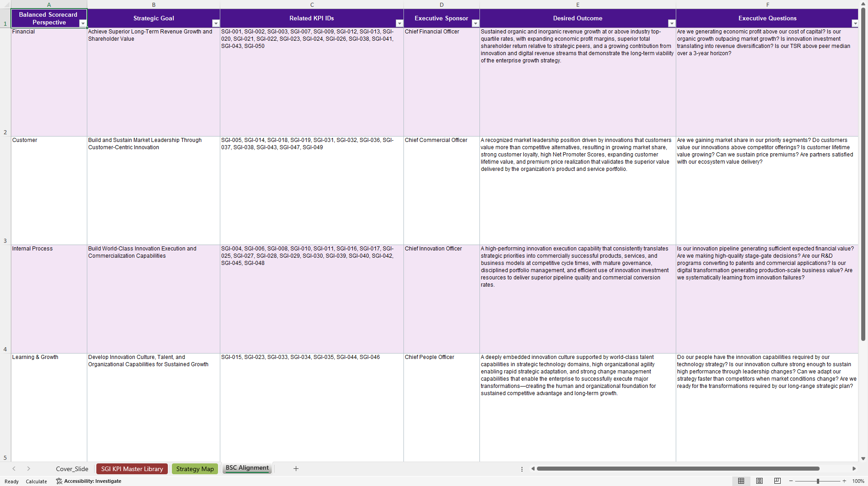Click the horizontal scrollbar thumb

click(x=678, y=469)
